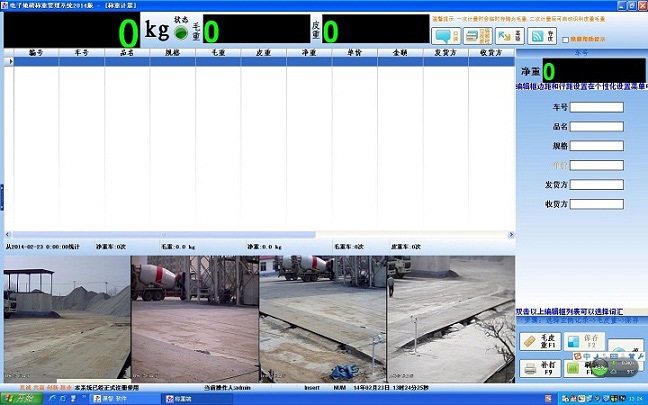648x405 pixels.
Task: Click the 发货方 input field
Action: click(597, 185)
